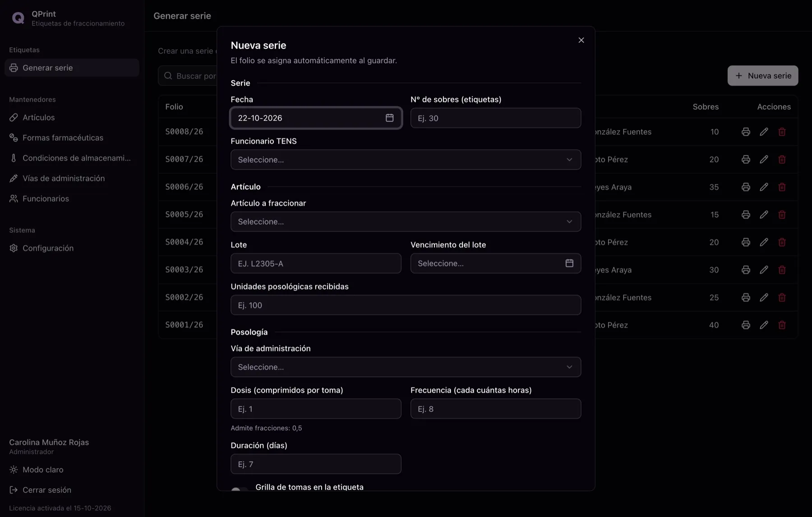Close the Nueva serie dialog
This screenshot has height=517, width=812.
pyautogui.click(x=581, y=40)
